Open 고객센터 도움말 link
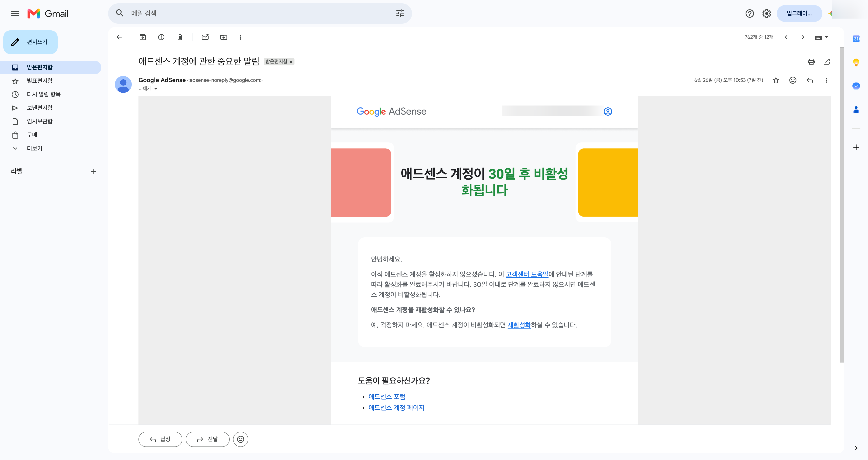 tap(527, 274)
